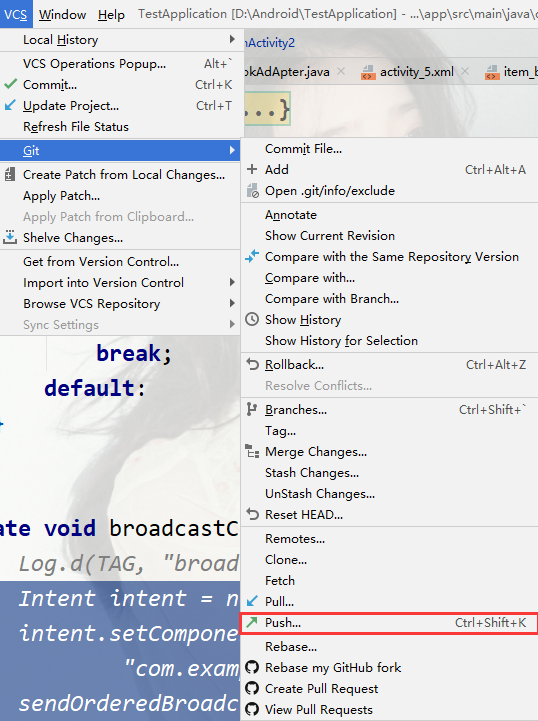Viewport: 538px width, 721px height.
Task: Choose Apply Patch from VCS menu
Action: 120,195
